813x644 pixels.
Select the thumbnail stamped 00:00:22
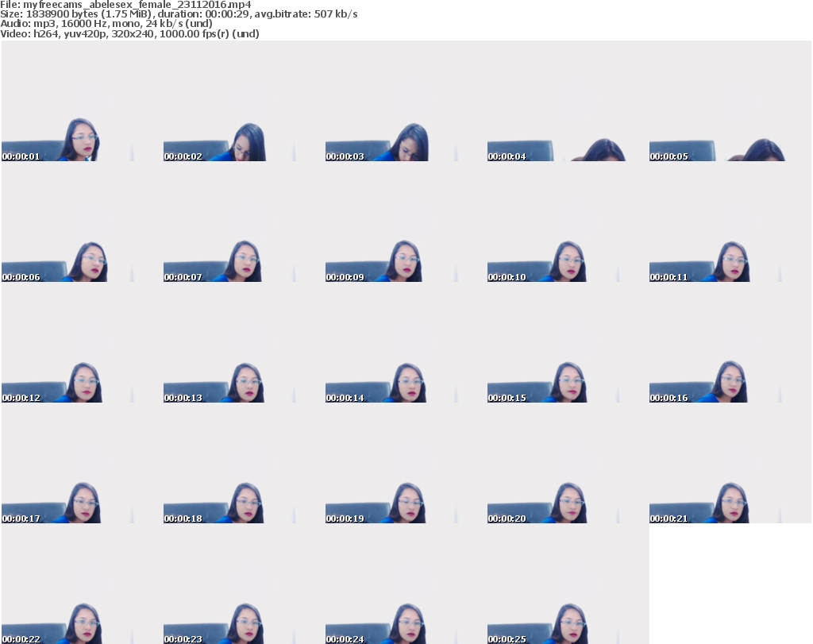pyautogui.click(x=83, y=584)
